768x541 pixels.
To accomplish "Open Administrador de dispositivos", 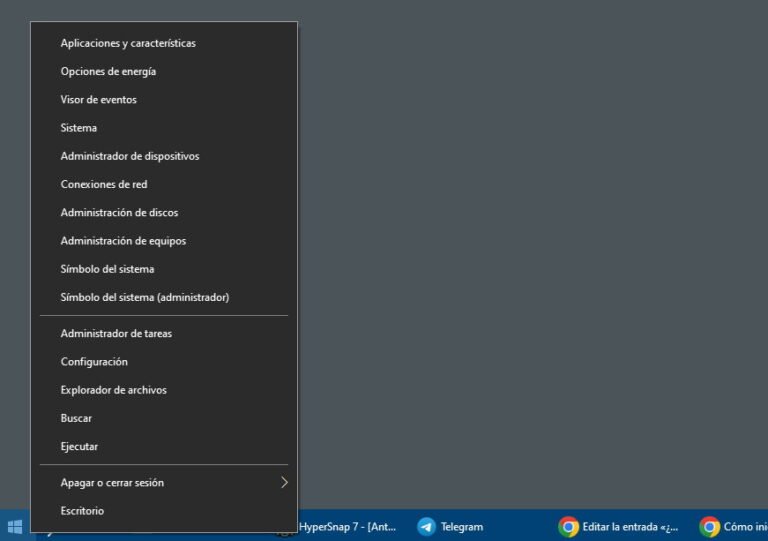I will tap(130, 156).
